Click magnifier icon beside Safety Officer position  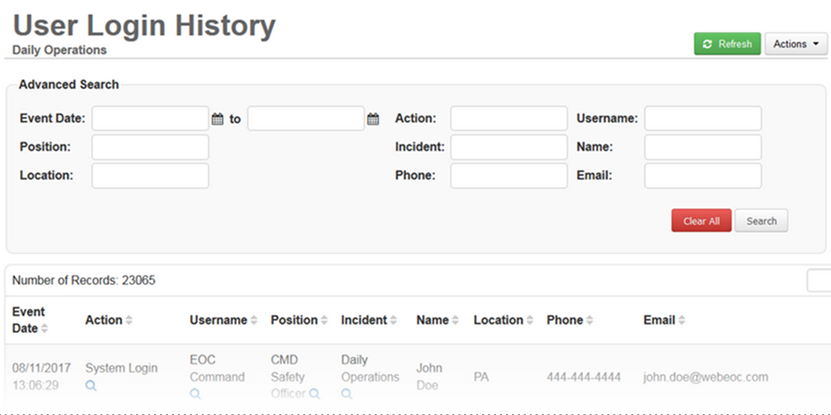click(x=314, y=394)
